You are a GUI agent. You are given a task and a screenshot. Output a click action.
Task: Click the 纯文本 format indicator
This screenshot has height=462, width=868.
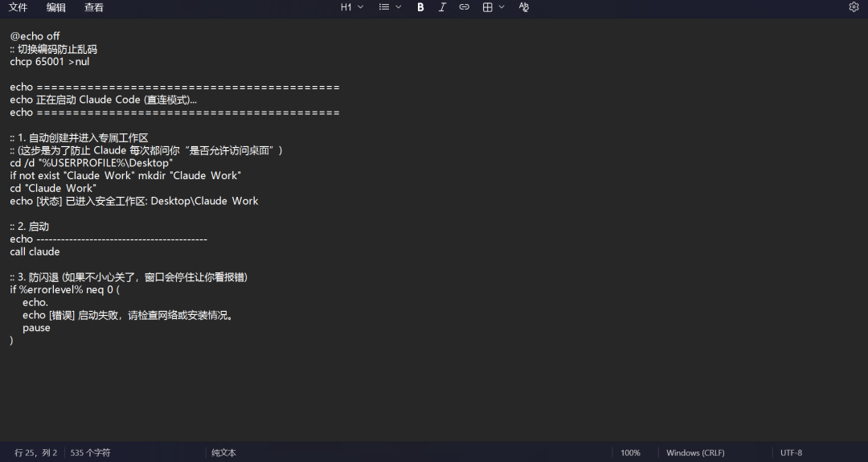click(223, 452)
